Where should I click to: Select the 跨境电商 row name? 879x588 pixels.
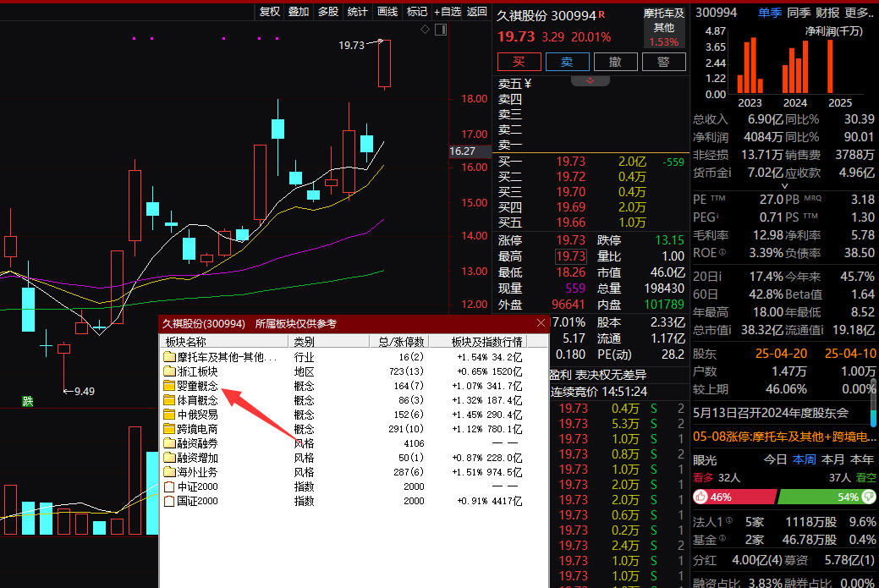point(197,429)
